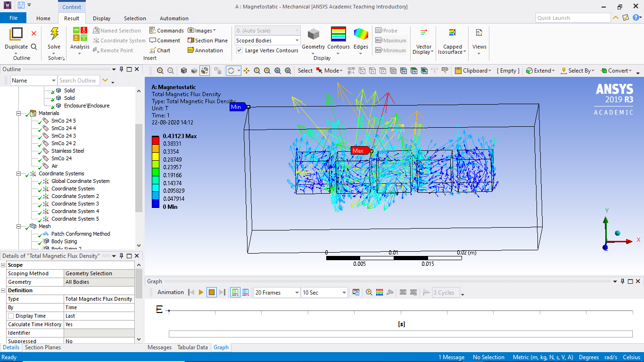Screen dimensions: 644x362
Task: Open the 20 Frames dropdown
Action: click(x=277, y=293)
